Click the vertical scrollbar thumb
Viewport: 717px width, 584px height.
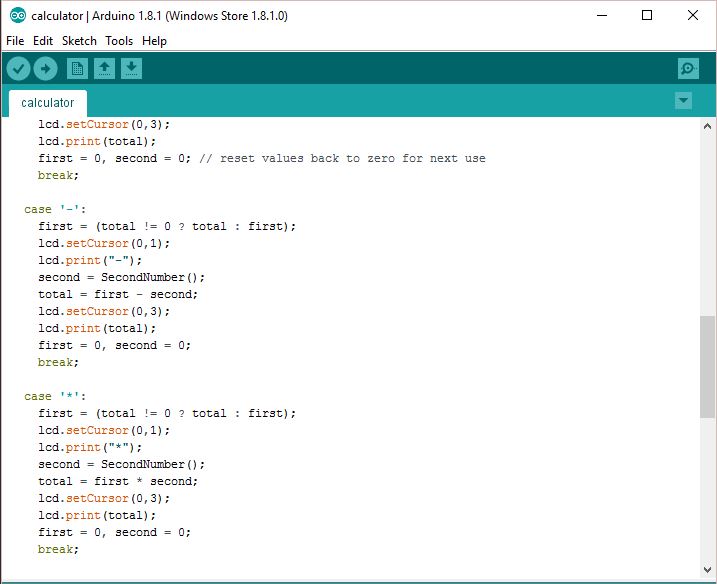707,366
